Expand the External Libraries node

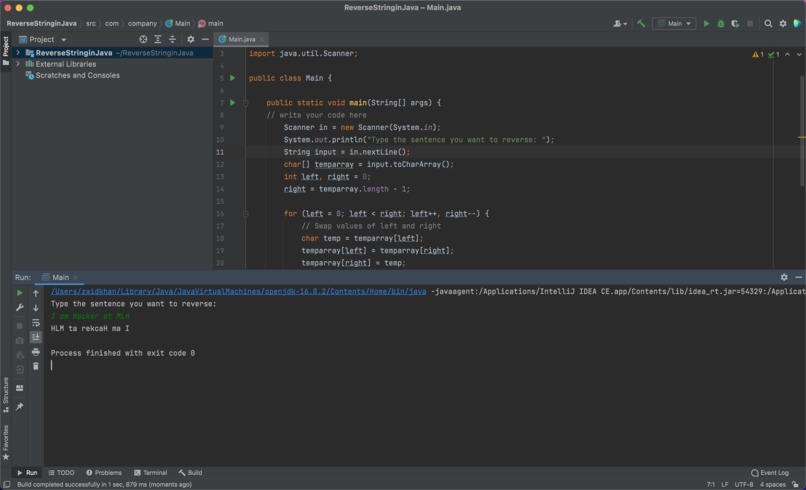coord(18,64)
